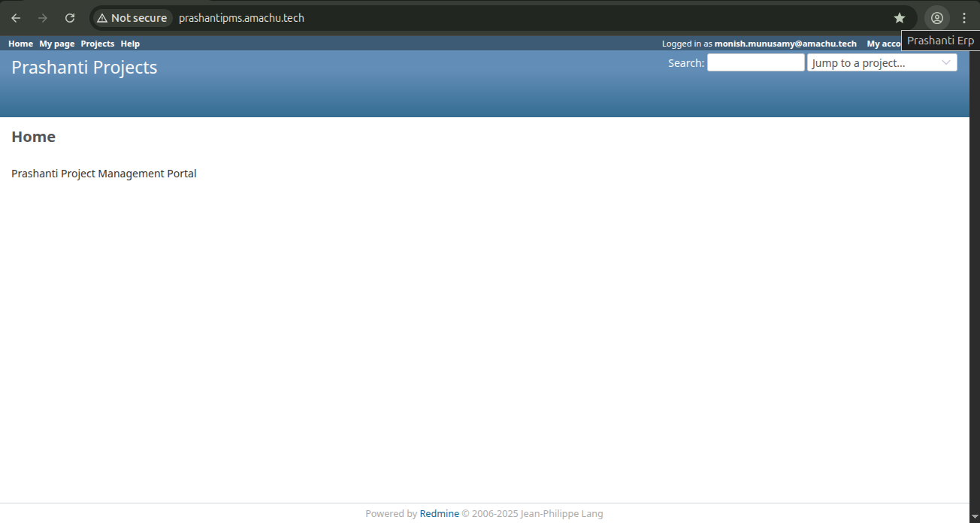Open the Projects menu item

pos(98,44)
